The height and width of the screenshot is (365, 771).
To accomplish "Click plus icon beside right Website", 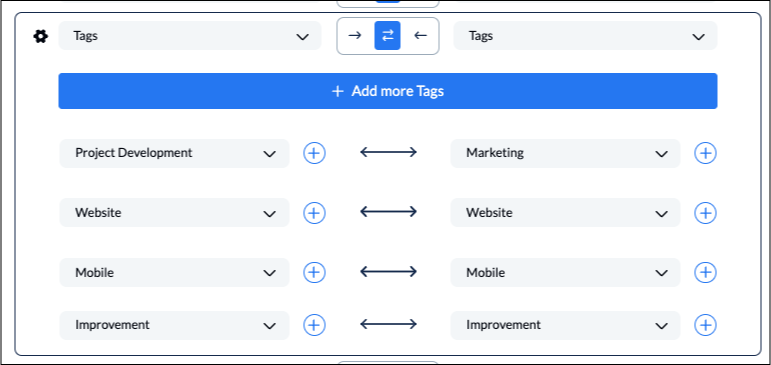I will click(705, 213).
